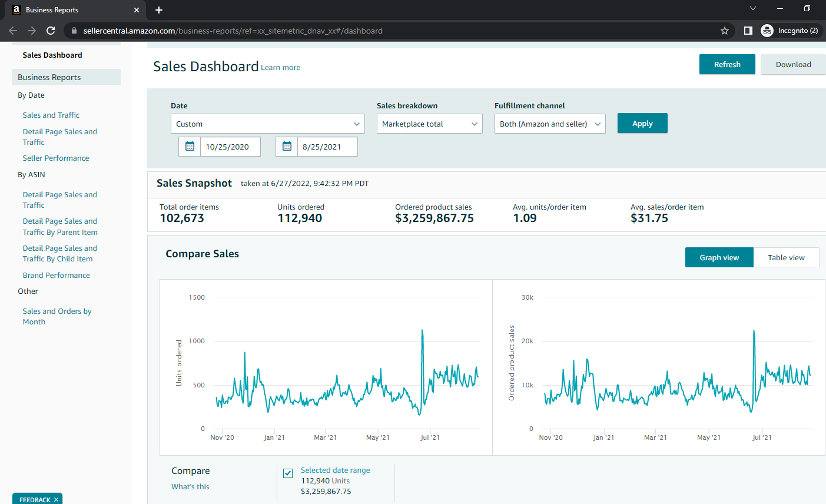Click the Compare Sales heading
This screenshot has width=826, height=504.
[202, 254]
